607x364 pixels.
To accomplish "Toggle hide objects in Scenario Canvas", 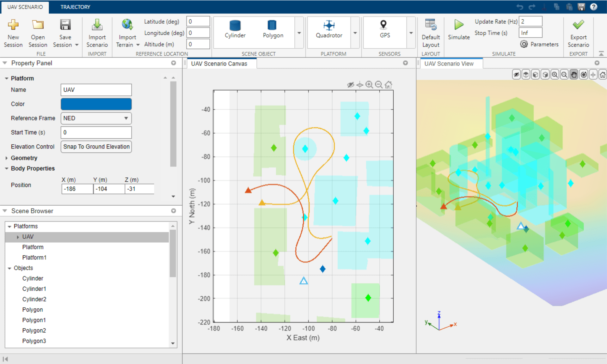I will [350, 85].
